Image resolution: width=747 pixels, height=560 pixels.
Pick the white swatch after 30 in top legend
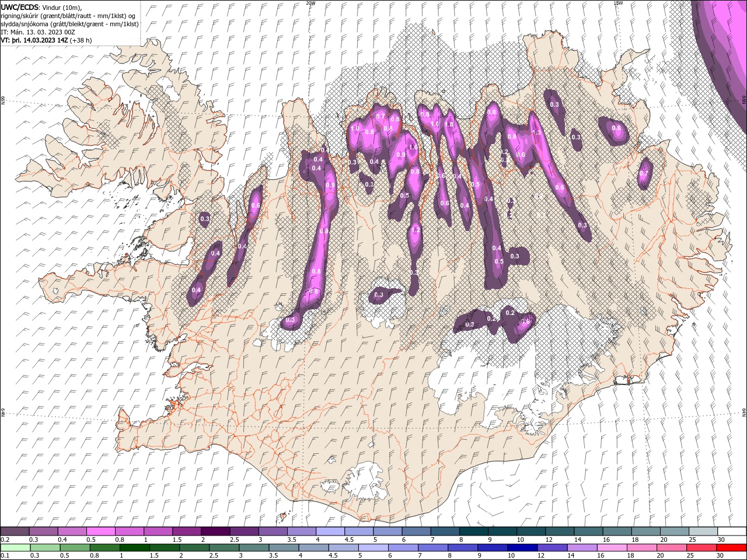(732, 531)
